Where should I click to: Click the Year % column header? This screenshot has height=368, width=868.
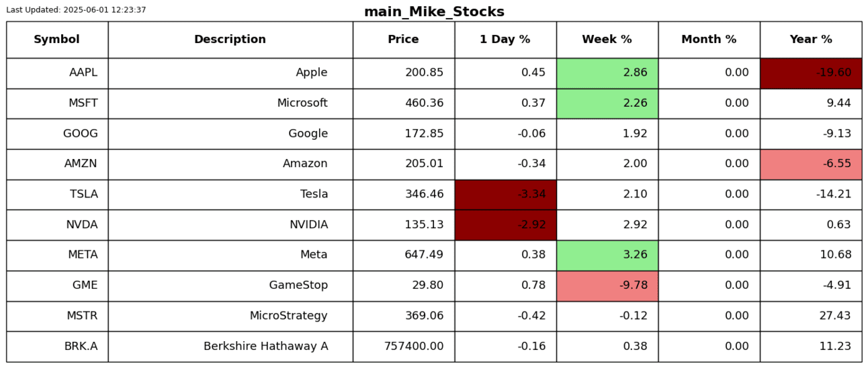(x=811, y=40)
